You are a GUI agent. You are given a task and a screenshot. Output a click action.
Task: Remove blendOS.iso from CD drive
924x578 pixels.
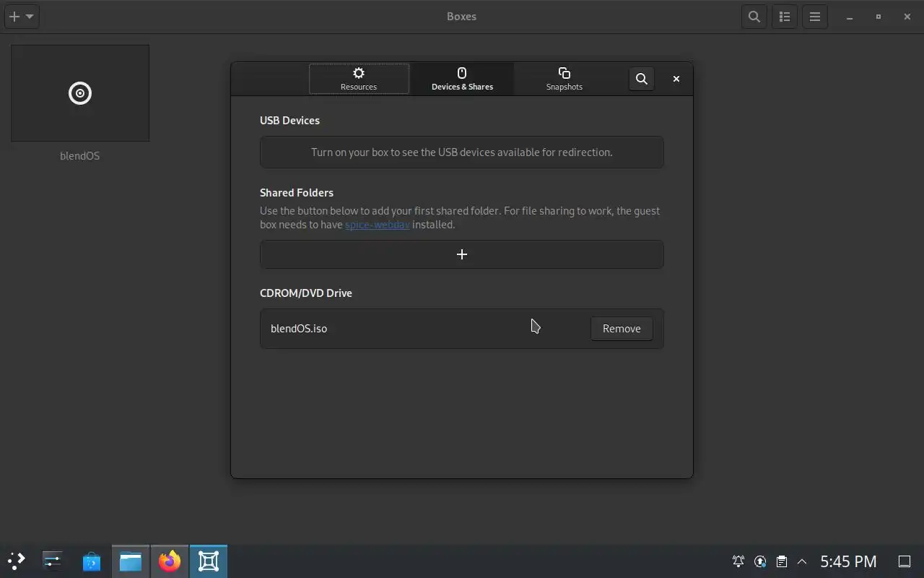(x=622, y=329)
